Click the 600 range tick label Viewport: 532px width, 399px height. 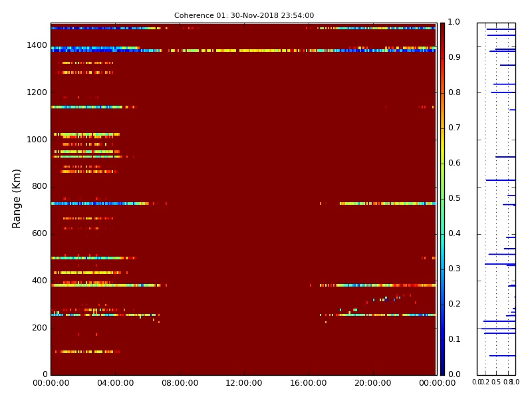coord(39,233)
